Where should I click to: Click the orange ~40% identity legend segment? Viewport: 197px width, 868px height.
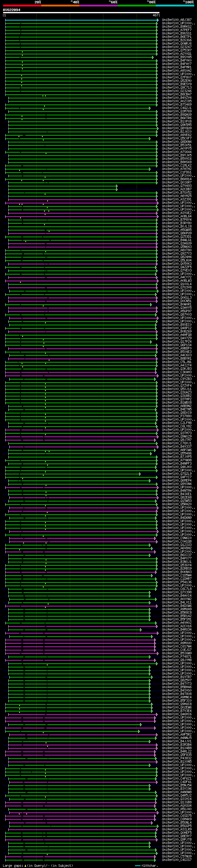[x=60, y=6]
